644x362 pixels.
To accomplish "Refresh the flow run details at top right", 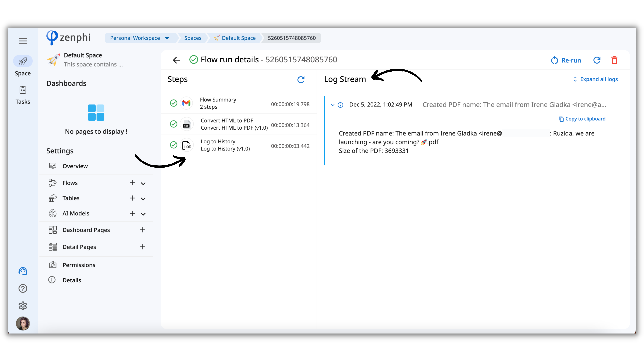I will coord(597,60).
